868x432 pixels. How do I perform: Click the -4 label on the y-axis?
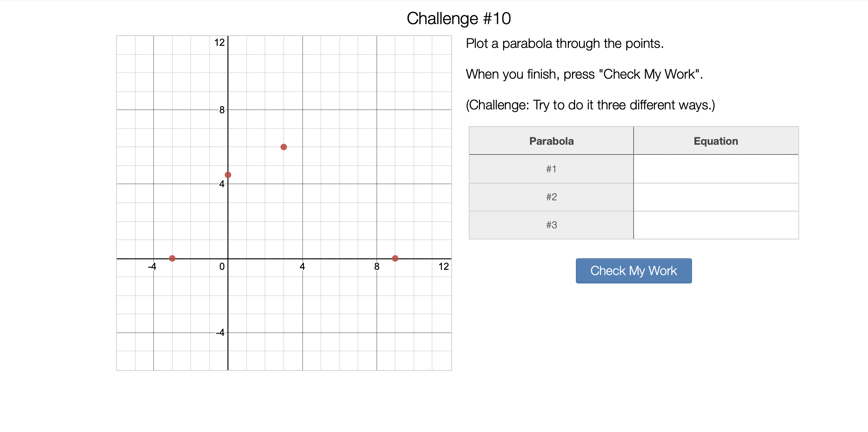[220, 333]
